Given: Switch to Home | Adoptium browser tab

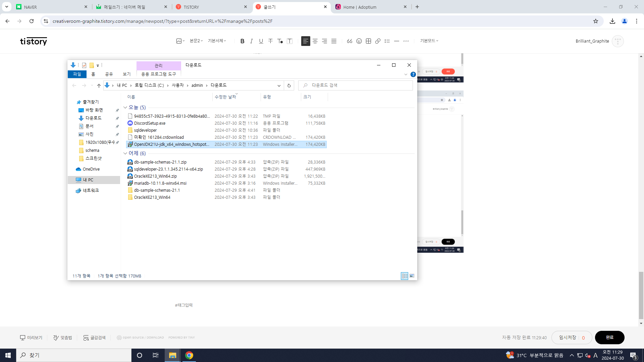Looking at the screenshot, I should (x=360, y=7).
